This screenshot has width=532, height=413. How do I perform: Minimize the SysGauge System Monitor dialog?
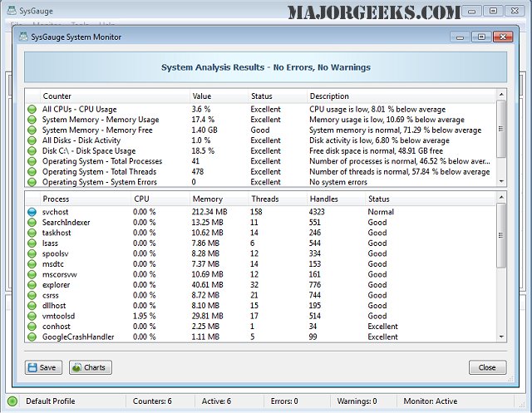pos(460,37)
